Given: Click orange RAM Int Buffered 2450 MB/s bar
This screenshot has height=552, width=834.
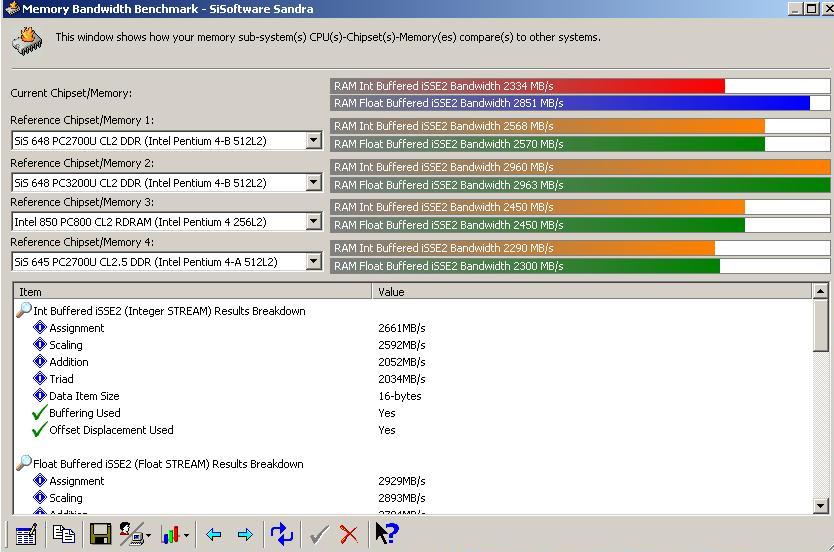Looking at the screenshot, I should coord(537,207).
